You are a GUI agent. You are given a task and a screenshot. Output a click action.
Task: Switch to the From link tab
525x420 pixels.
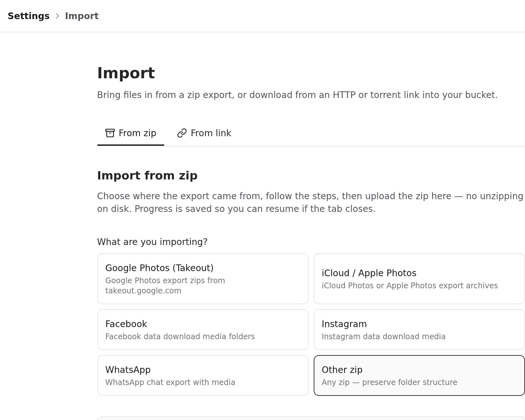tap(204, 133)
